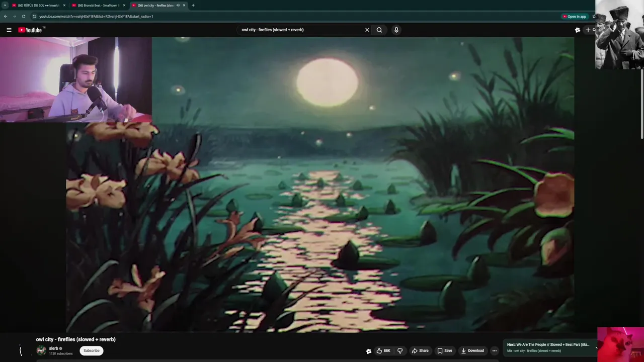Click the browser back arrow
The height and width of the screenshot is (362, 644).
tap(6, 16)
